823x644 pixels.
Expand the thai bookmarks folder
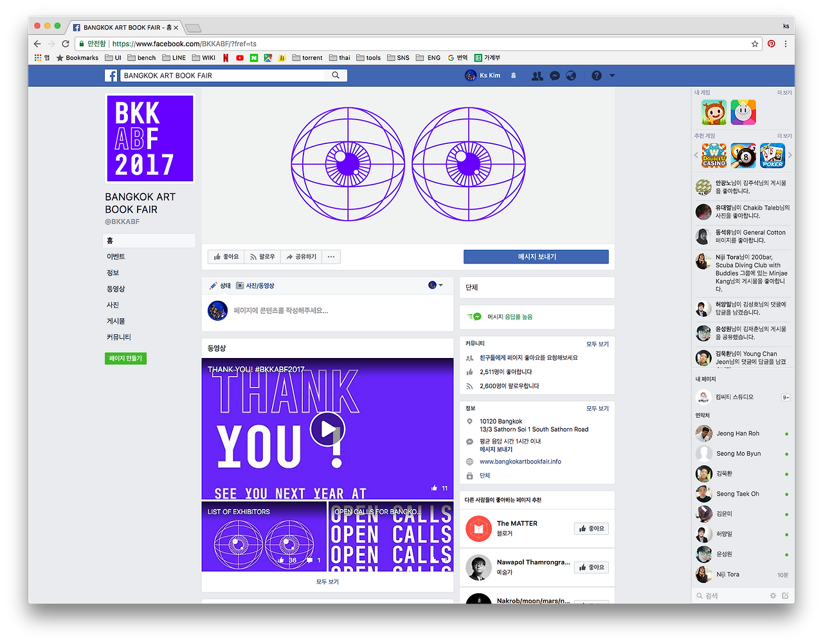[x=339, y=58]
